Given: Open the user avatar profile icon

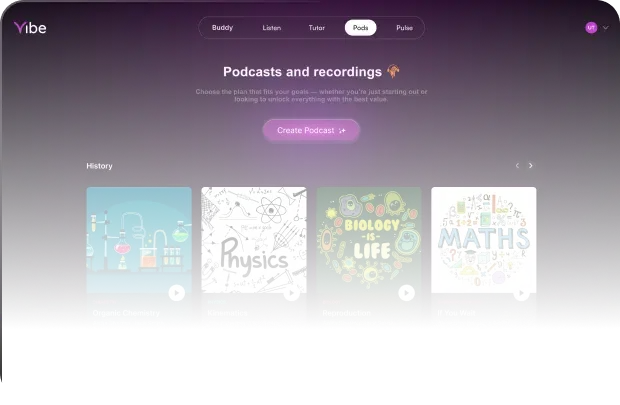Looking at the screenshot, I should click(x=591, y=28).
